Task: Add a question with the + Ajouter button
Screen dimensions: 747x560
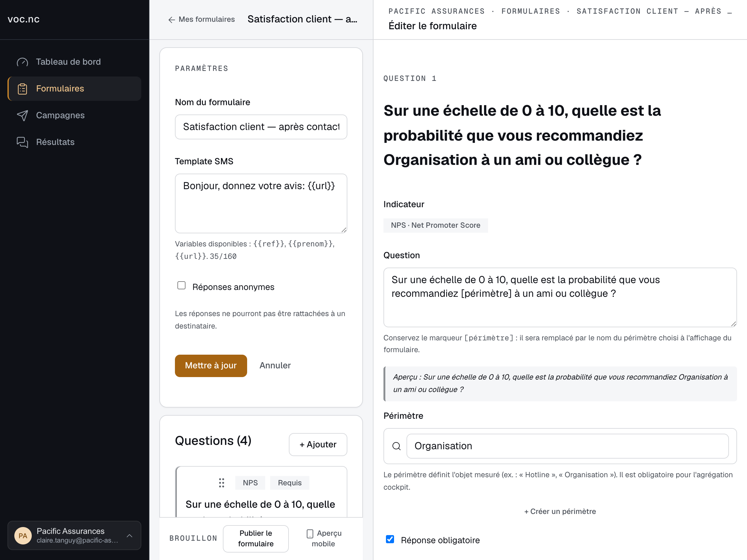Action: pos(318,445)
